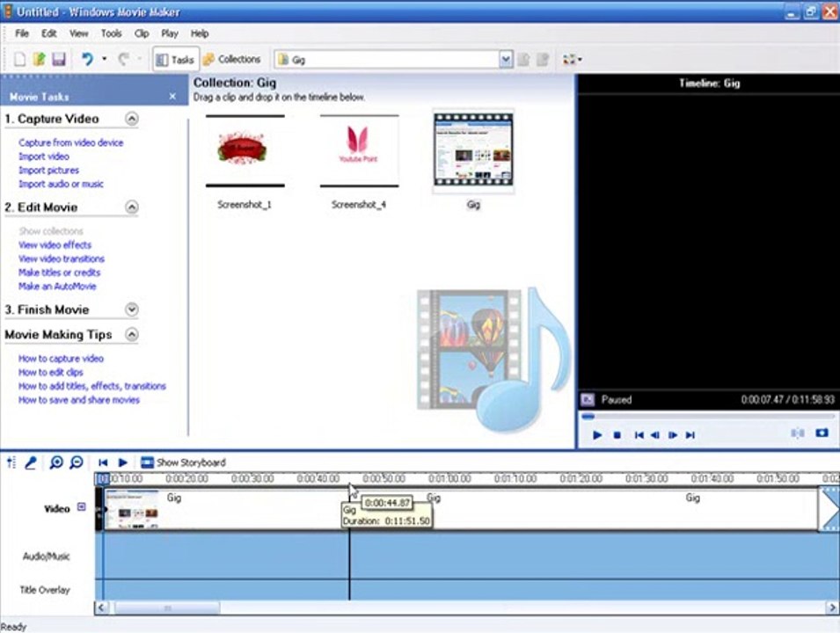The width and height of the screenshot is (840, 633).
Task: Click the Up One Level icon
Action: click(x=523, y=60)
